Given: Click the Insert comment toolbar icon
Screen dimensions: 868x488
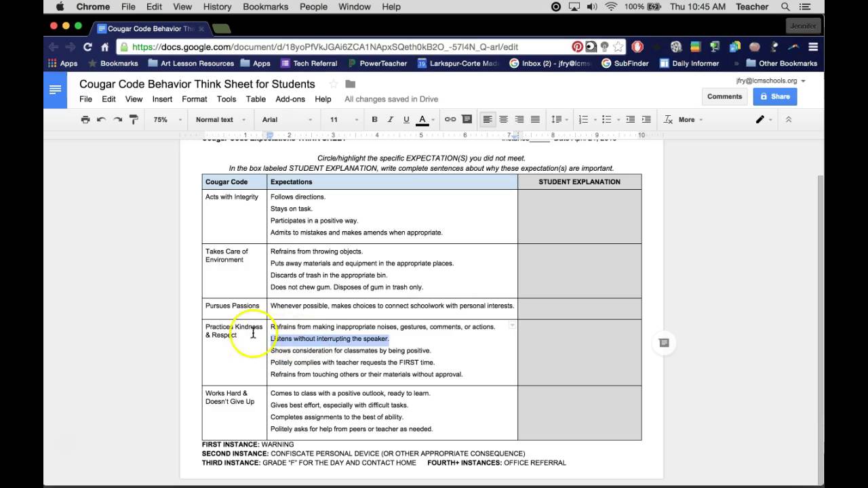Looking at the screenshot, I should click(467, 119).
